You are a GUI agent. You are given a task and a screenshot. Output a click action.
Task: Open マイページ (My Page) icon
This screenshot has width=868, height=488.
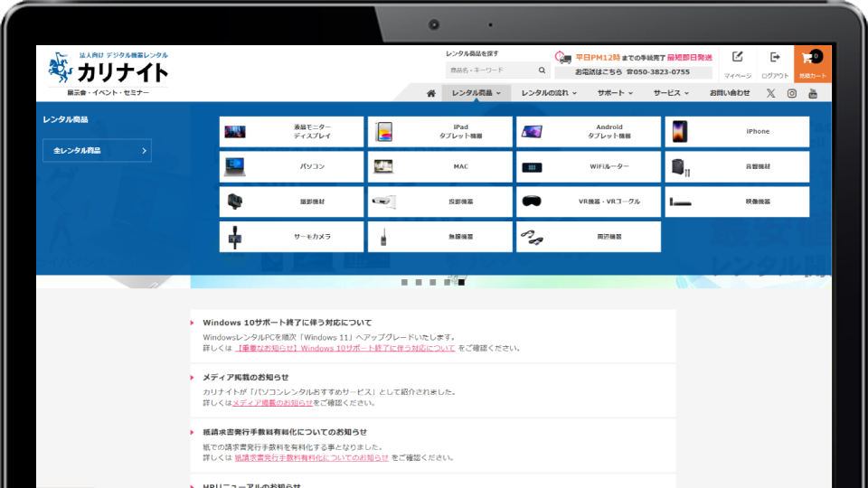point(737,63)
